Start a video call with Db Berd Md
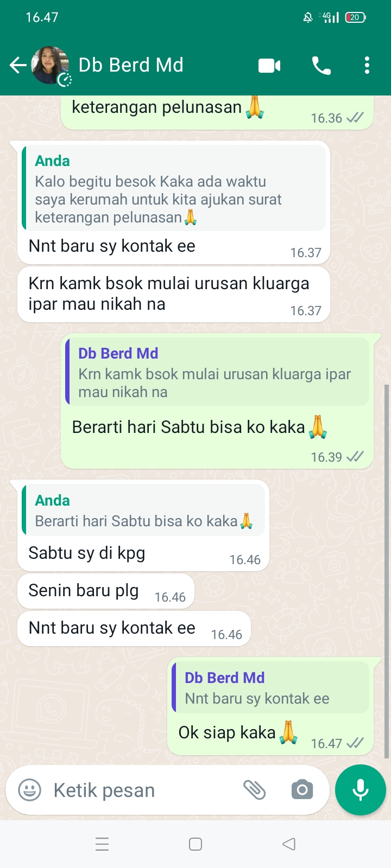 [x=269, y=66]
